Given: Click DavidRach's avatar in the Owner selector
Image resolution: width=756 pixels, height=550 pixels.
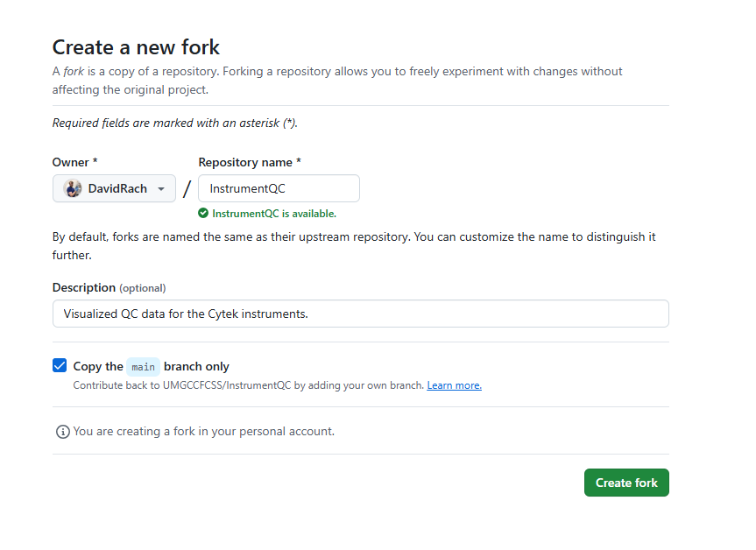Looking at the screenshot, I should pyautogui.click(x=74, y=189).
